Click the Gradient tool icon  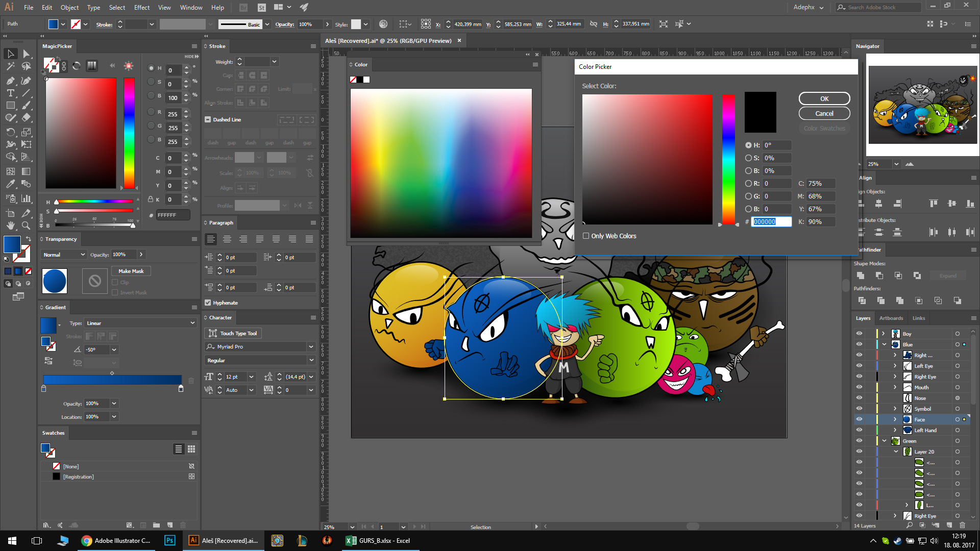click(x=26, y=171)
